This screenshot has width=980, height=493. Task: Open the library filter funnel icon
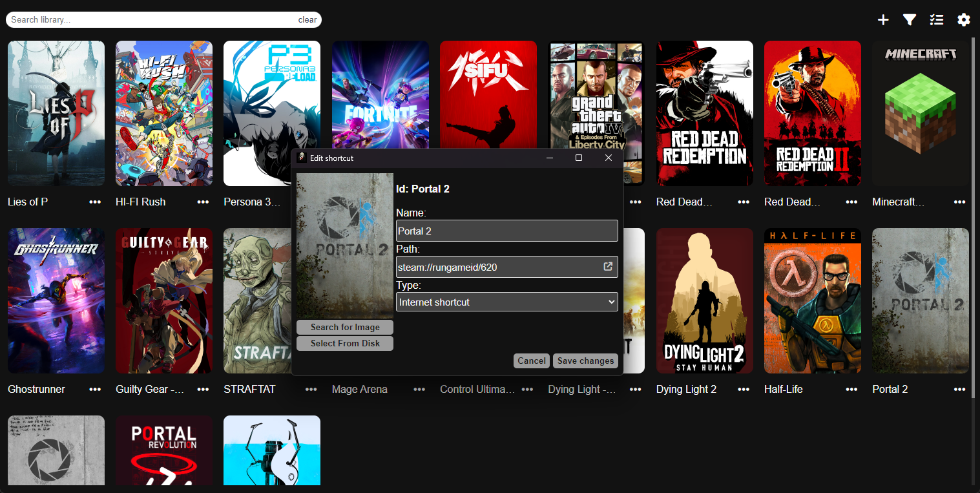click(910, 19)
